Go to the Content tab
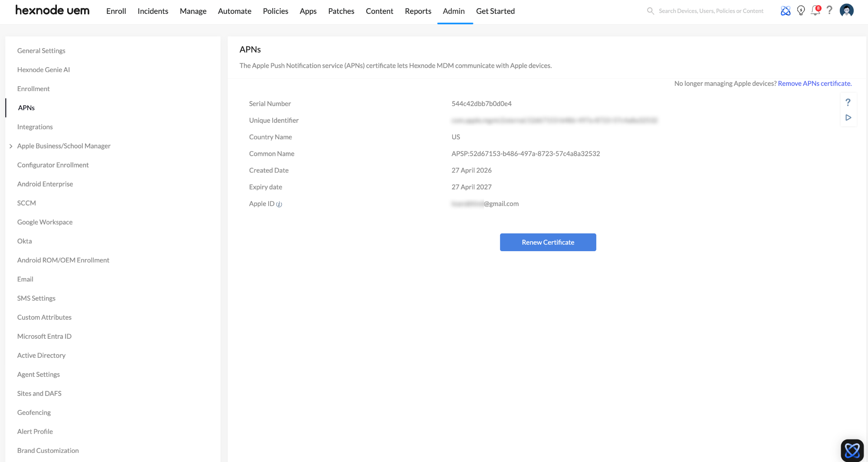The height and width of the screenshot is (462, 868). [379, 11]
